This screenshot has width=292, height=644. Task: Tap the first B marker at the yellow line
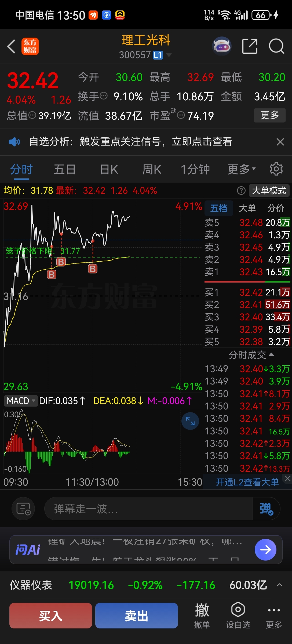(x=52, y=274)
